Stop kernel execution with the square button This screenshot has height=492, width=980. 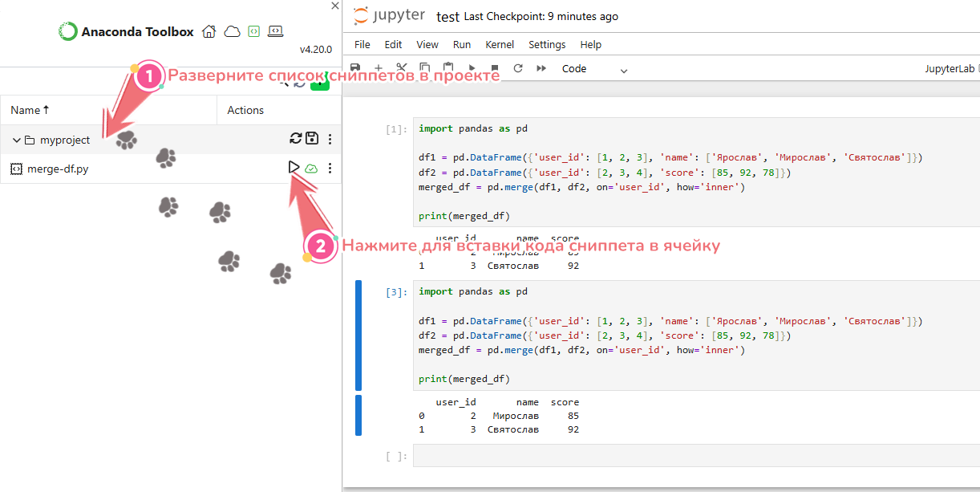(x=495, y=69)
